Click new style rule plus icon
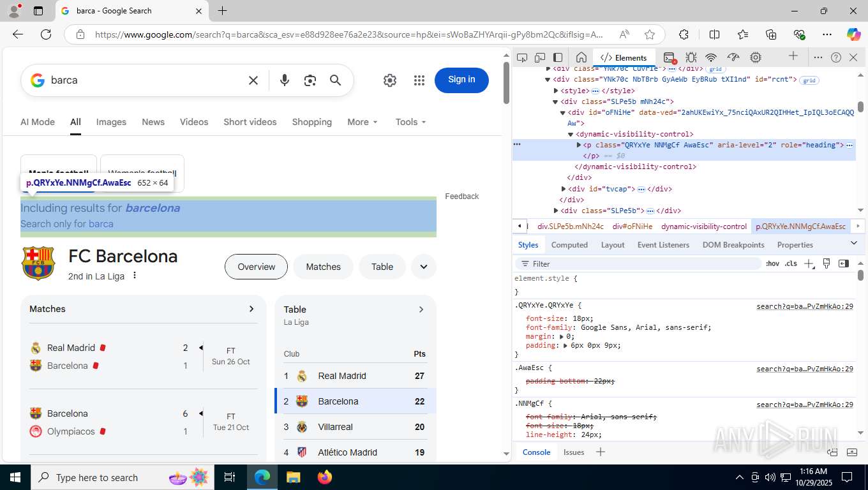 click(809, 264)
